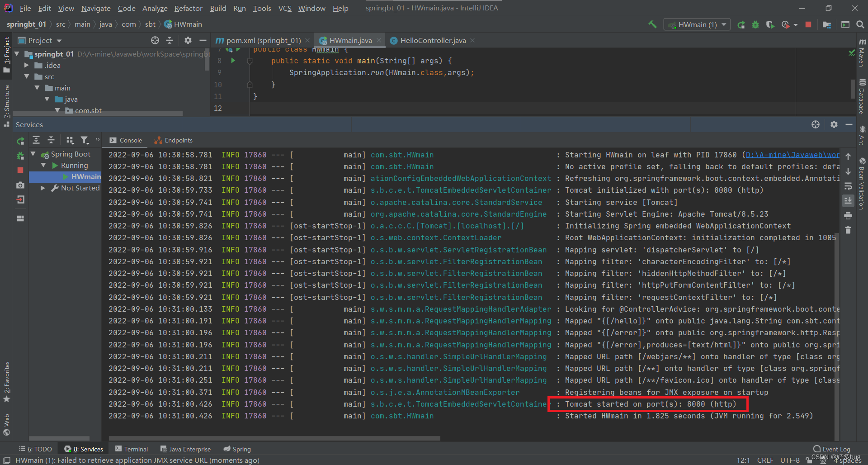Click the Project tree horizontal scrollbar
The image size is (868, 465).
[x=98, y=114]
